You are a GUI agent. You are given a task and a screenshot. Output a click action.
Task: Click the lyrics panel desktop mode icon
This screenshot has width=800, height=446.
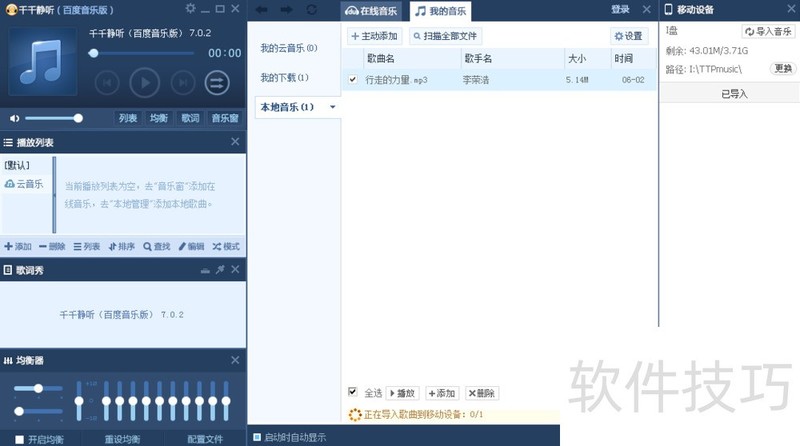tap(205, 270)
